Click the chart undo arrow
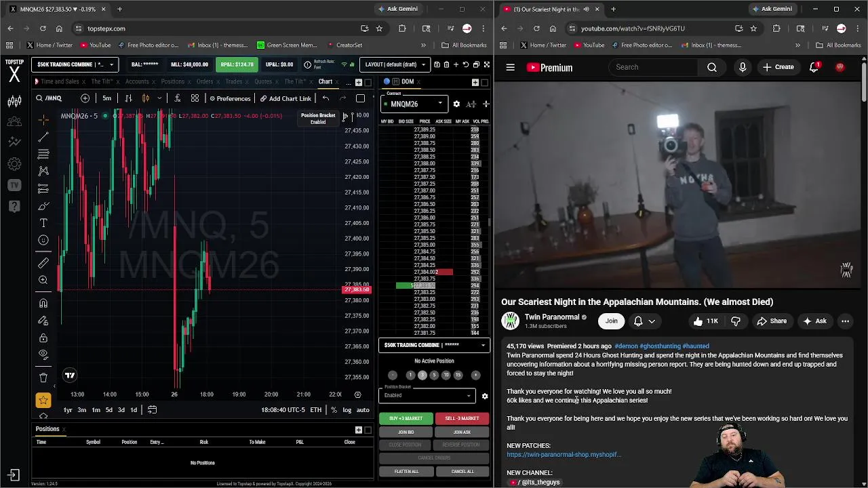The height and width of the screenshot is (488, 868). pos(325,98)
